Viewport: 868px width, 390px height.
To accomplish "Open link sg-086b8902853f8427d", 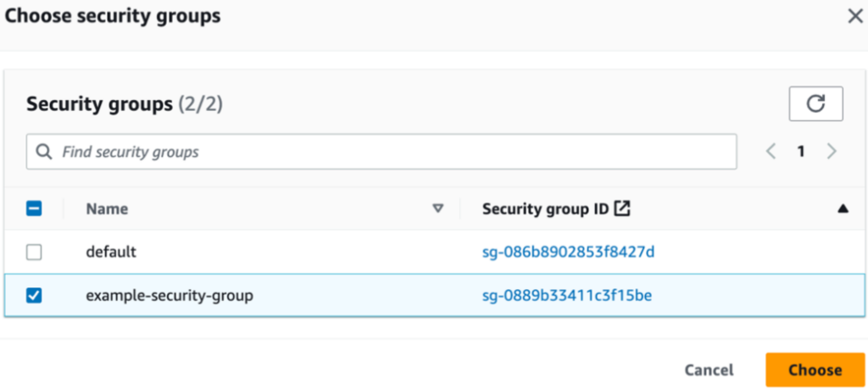I will pos(569,252).
